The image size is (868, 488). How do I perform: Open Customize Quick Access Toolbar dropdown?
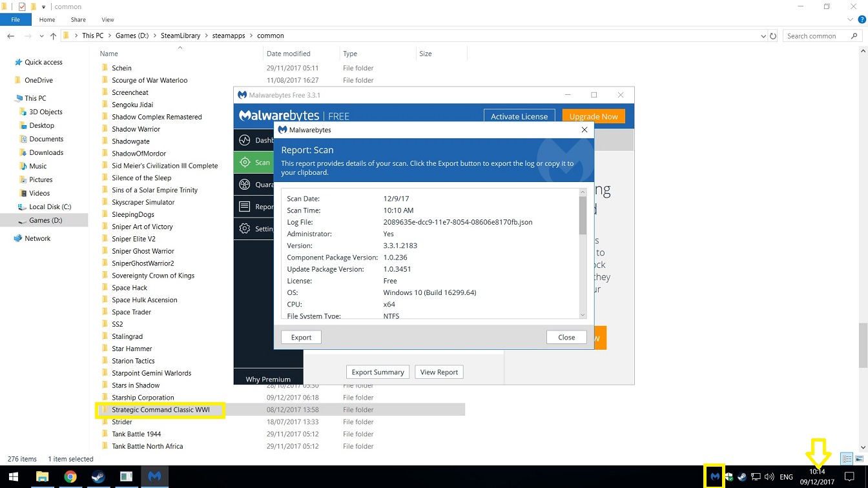pyautogui.click(x=44, y=6)
